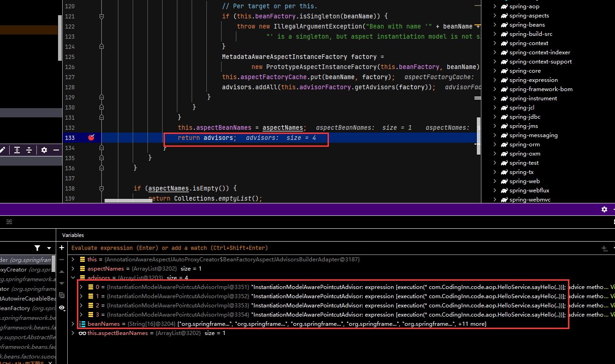The height and width of the screenshot is (364, 615).
Task: Open debug panel settings gear icon
Action: pos(604,209)
